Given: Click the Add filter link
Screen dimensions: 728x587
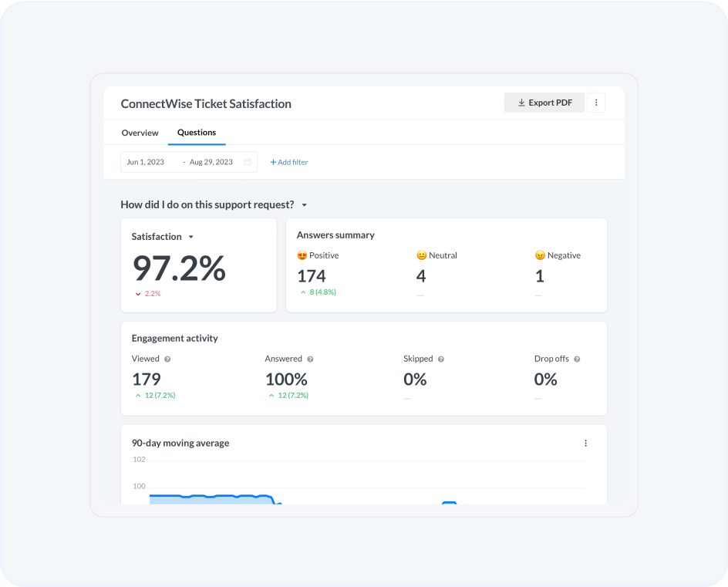Looking at the screenshot, I should point(288,162).
